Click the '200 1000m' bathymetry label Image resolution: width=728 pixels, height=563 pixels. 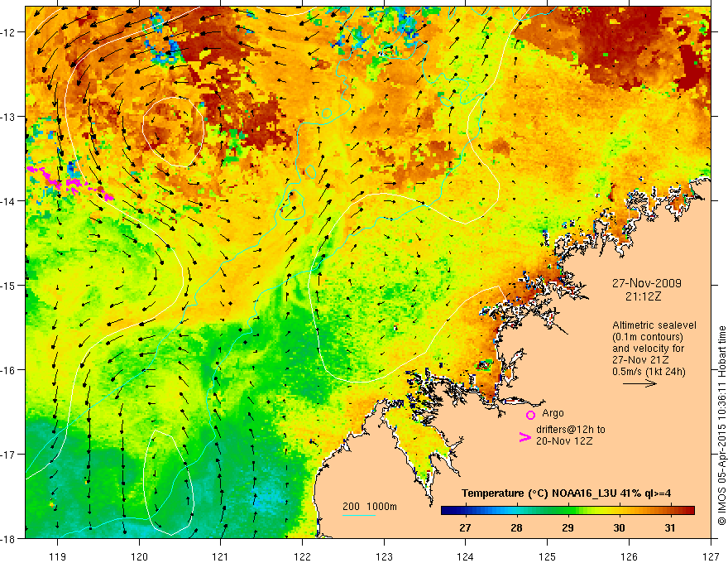(370, 507)
